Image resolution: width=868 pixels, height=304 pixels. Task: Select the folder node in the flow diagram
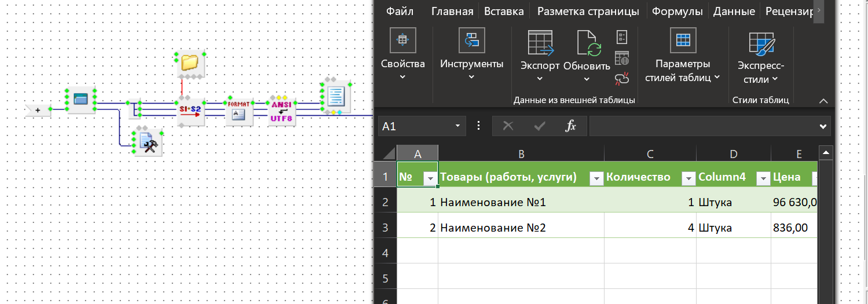click(190, 62)
